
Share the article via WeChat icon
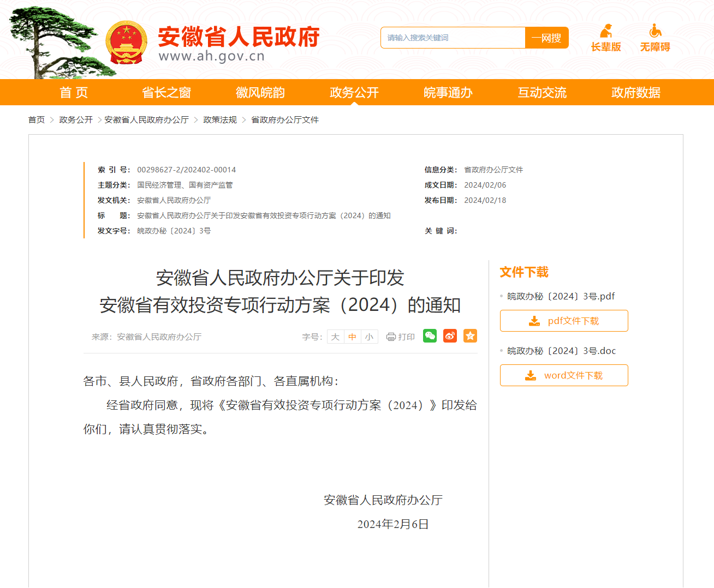pos(430,336)
